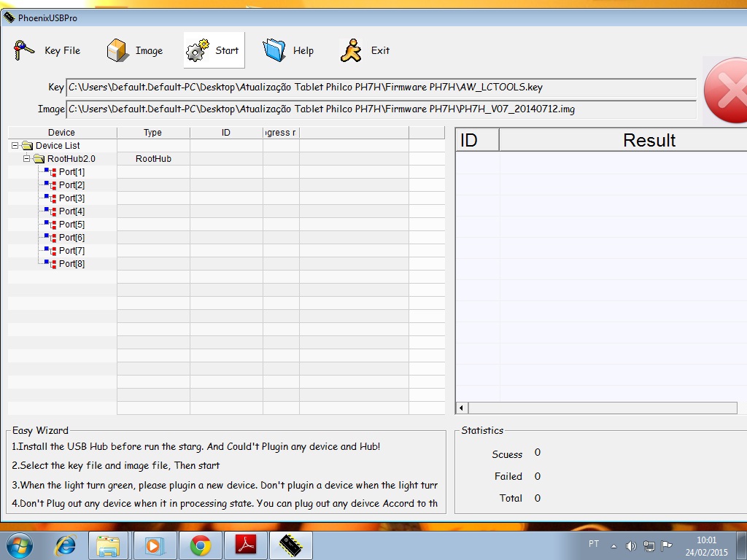Click the Image toolbar label
The height and width of the screenshot is (560, 747).
[149, 50]
